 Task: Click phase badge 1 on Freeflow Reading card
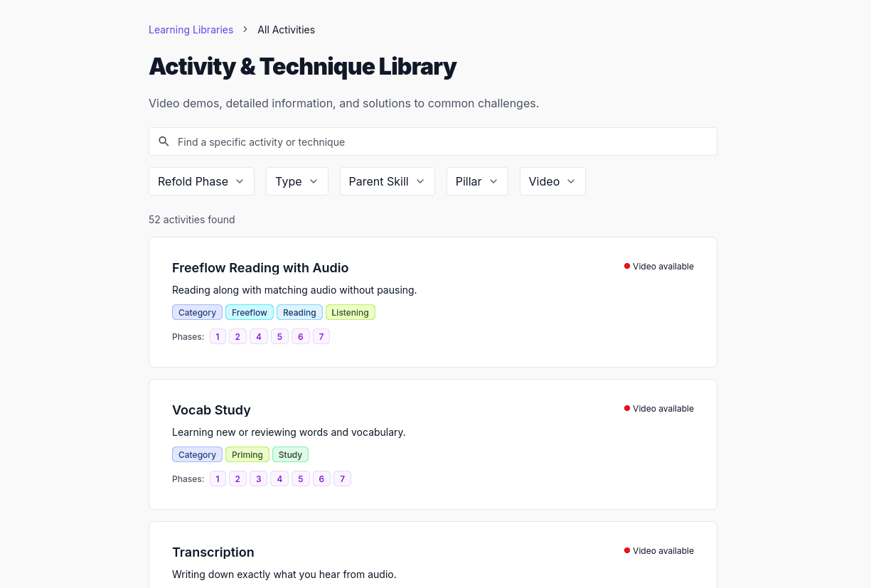coord(218,336)
